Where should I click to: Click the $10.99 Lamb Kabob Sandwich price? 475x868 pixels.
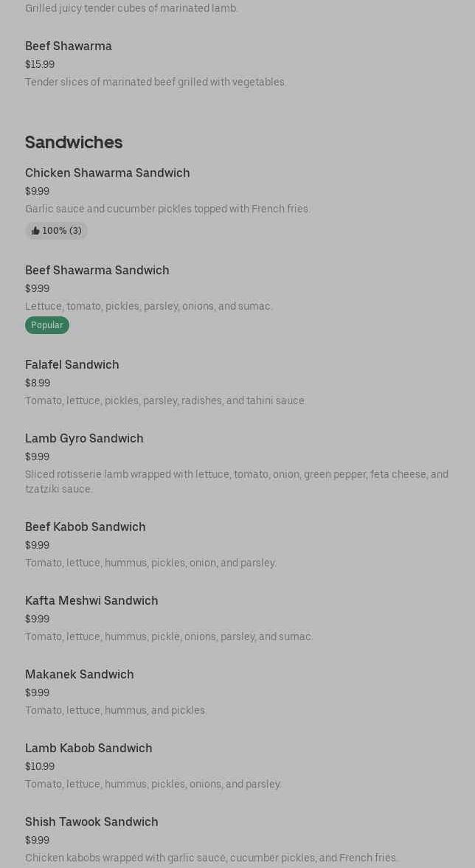(x=40, y=766)
